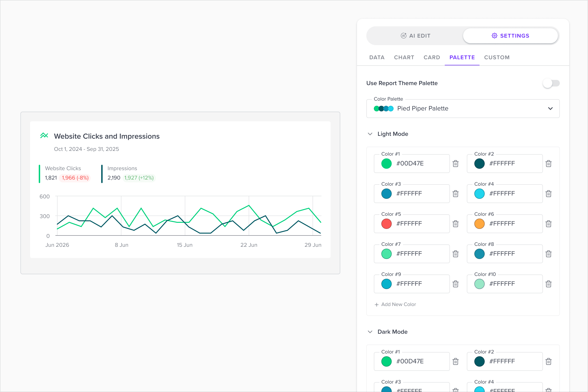Click the 1,821 Website Clicks value
This screenshot has width=588, height=392.
51,178
